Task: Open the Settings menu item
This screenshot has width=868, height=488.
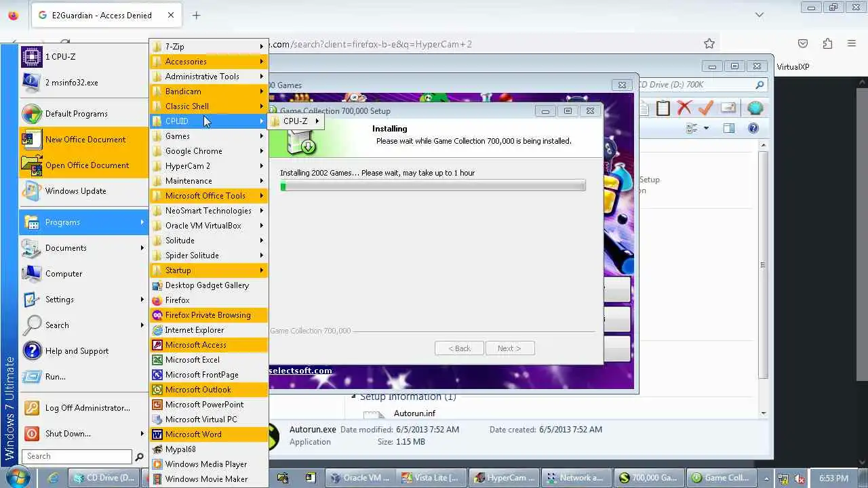Action: coord(83,300)
